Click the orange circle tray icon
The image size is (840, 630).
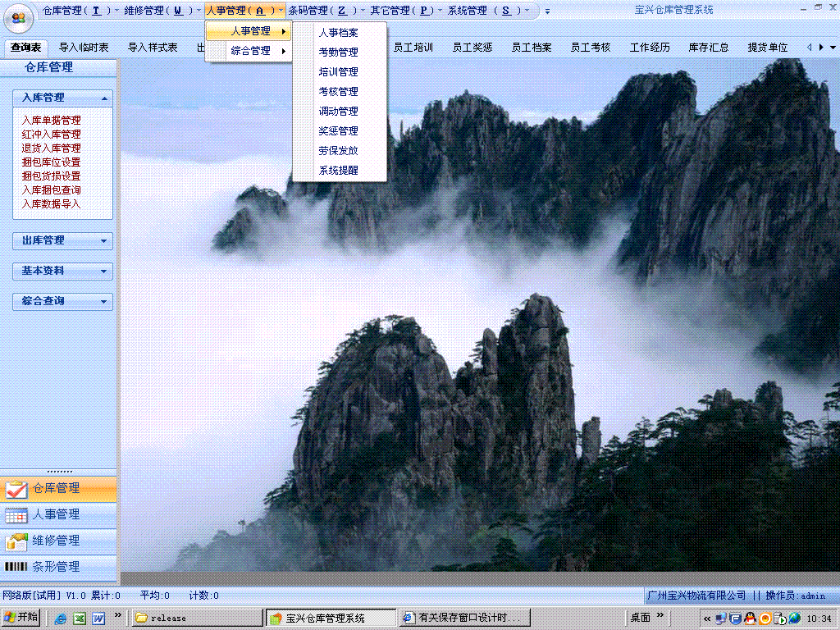[x=765, y=619]
